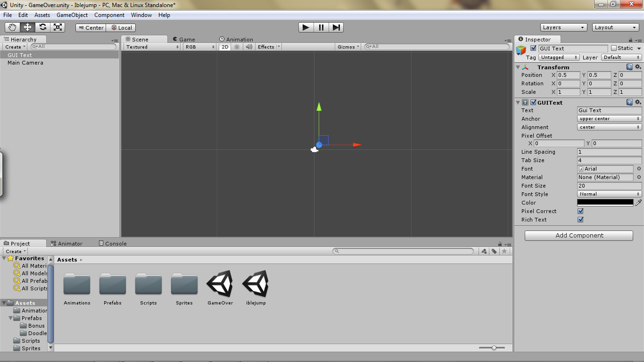This screenshot has width=644, height=362.
Task: Toggle the GUIText component enabled checkbox
Action: tap(533, 102)
